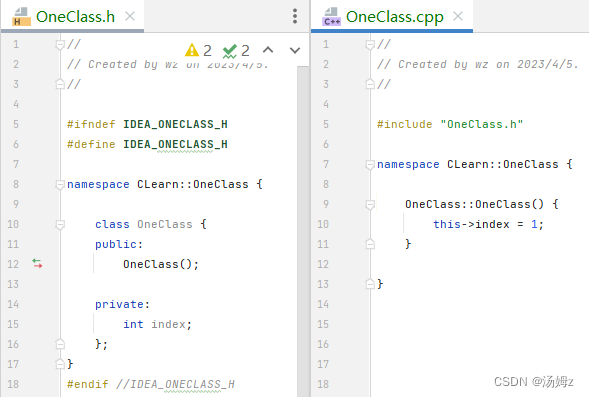Collapse the OneClass constructor body in OneClass.cpp
This screenshot has width=589, height=397.
coord(370,204)
